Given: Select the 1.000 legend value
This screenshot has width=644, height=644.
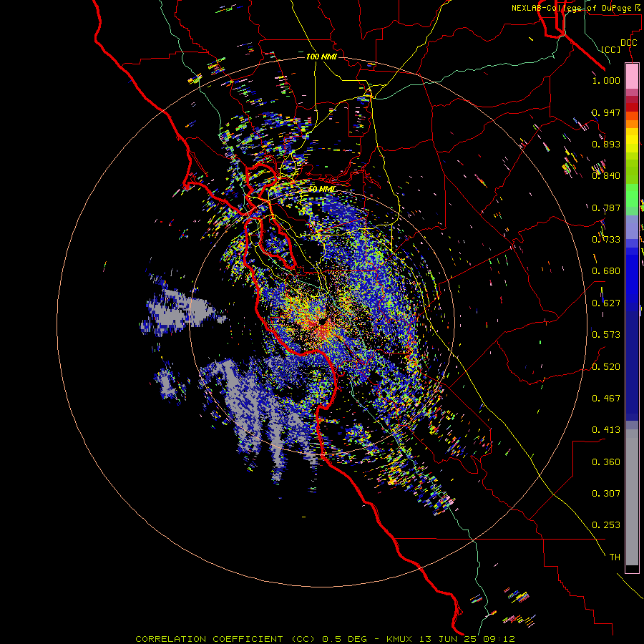Looking at the screenshot, I should click(606, 80).
